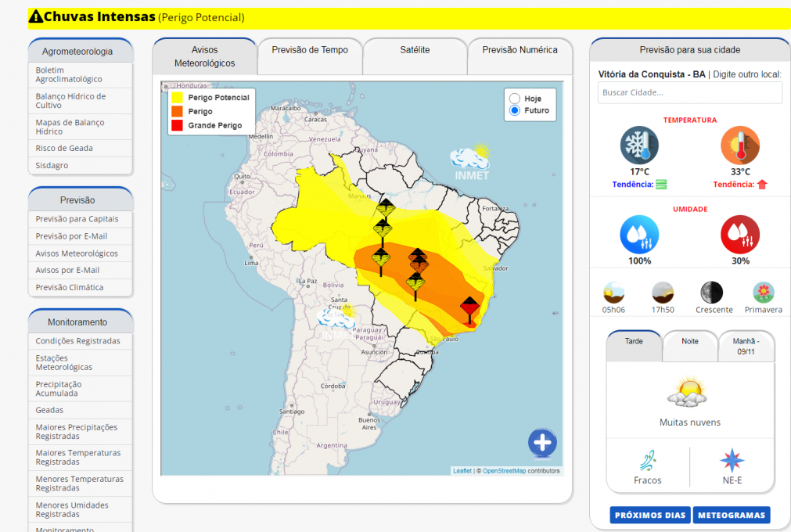Open the Previsão de Tempo tab
Screen dimensions: 791x532
click(310, 50)
